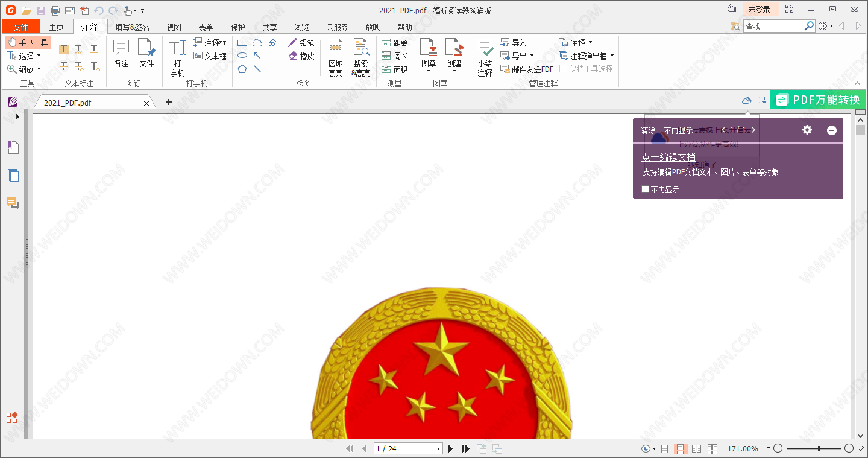Pick the straight line drawing tool
The height and width of the screenshot is (458, 868).
257,69
